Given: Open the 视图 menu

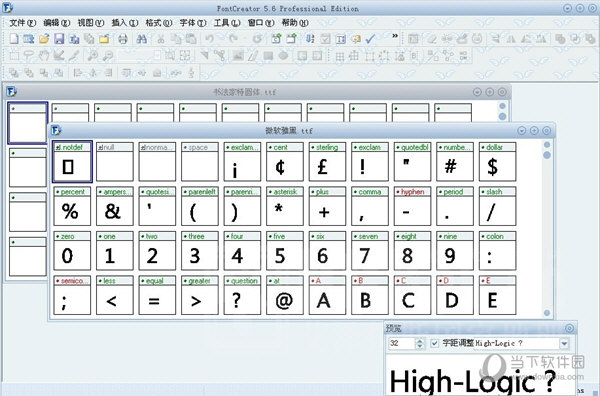Looking at the screenshot, I should pos(91,23).
